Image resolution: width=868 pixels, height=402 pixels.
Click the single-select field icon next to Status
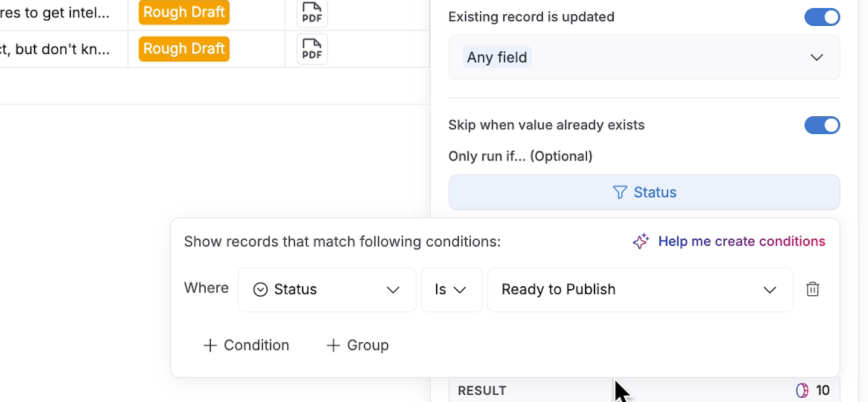(259, 289)
